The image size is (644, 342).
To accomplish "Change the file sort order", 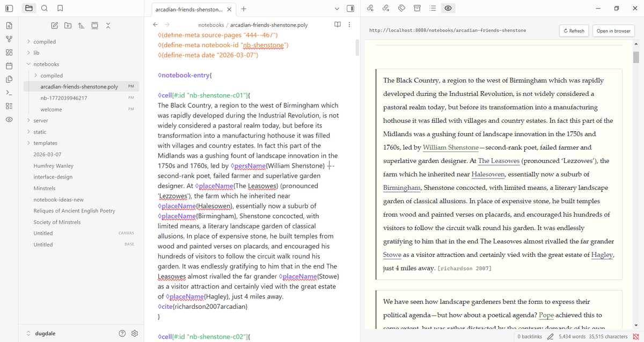I will click(x=81, y=25).
